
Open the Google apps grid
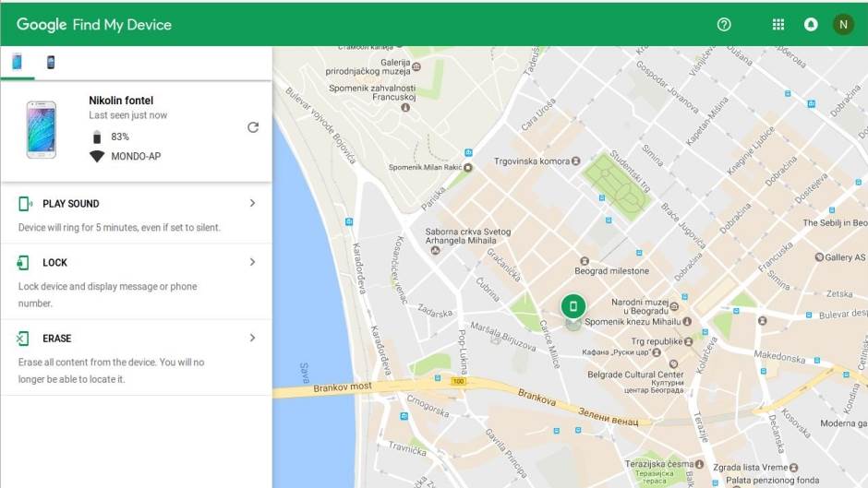click(x=778, y=25)
